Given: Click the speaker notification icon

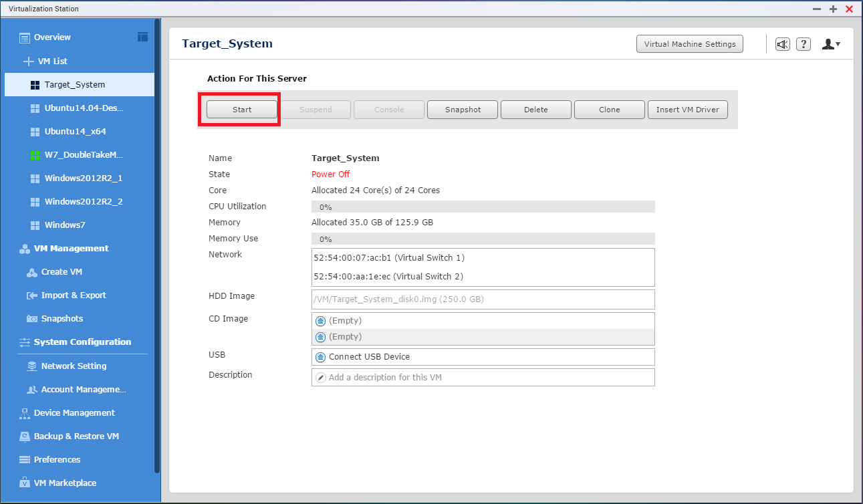Looking at the screenshot, I should coord(782,44).
